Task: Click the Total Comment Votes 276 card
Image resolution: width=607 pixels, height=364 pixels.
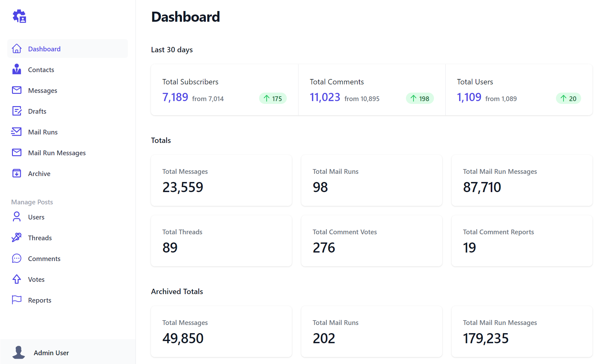Action: pyautogui.click(x=372, y=241)
